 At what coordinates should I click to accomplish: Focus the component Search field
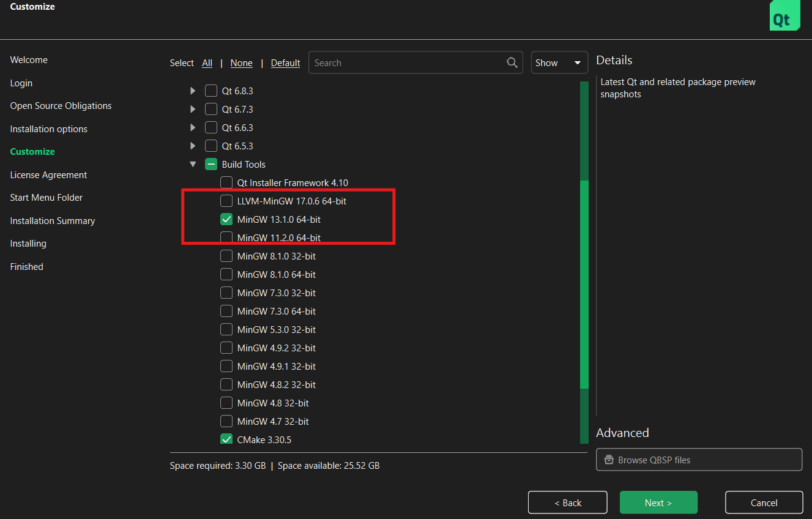pyautogui.click(x=415, y=62)
